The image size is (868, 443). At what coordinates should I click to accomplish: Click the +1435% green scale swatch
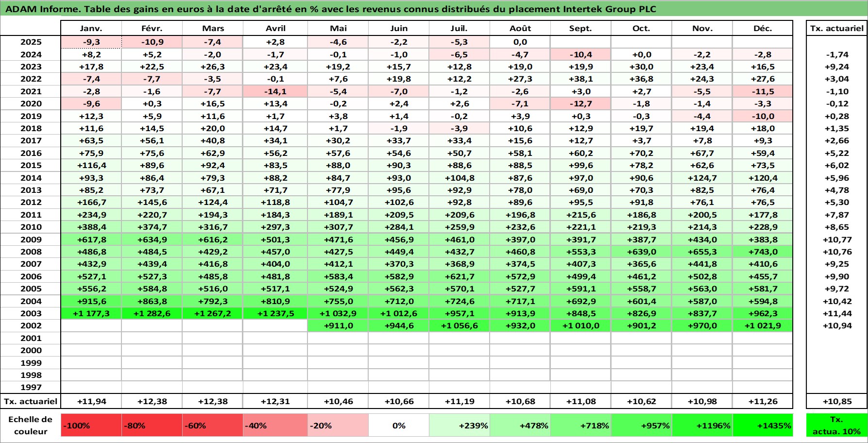(763, 426)
